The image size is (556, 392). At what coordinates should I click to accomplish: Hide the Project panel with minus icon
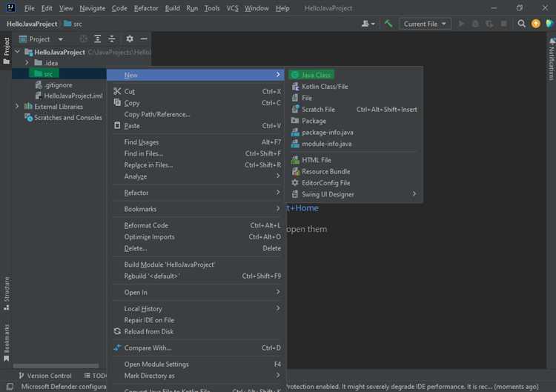pos(144,39)
